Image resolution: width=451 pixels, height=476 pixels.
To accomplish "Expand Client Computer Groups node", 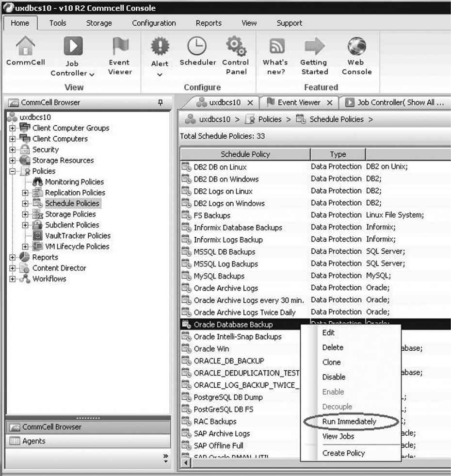I will 12,128.
